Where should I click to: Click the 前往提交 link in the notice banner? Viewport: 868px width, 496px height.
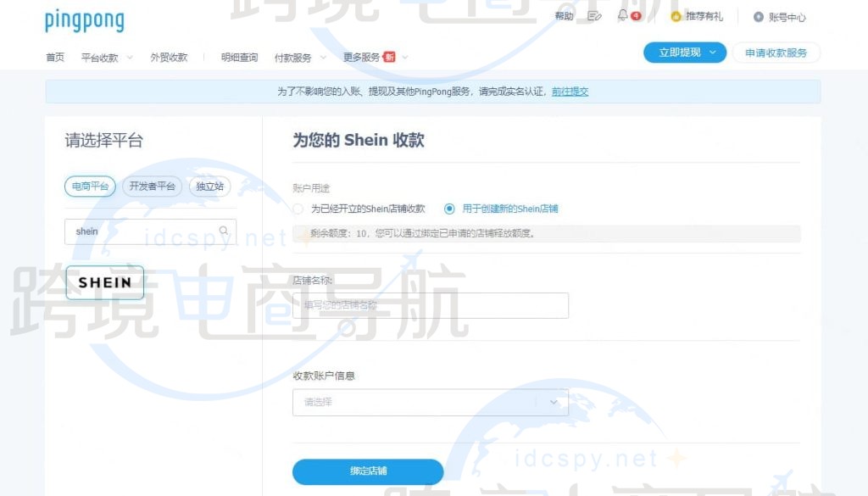[570, 91]
